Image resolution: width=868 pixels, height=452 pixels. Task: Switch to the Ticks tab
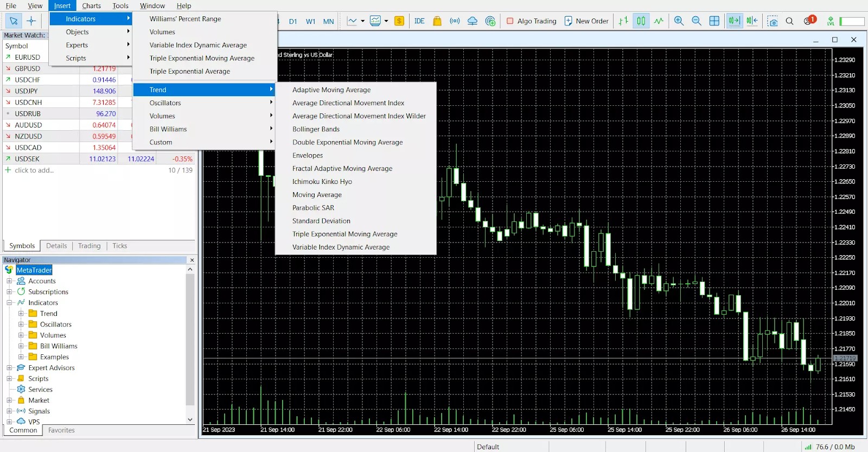coord(119,246)
